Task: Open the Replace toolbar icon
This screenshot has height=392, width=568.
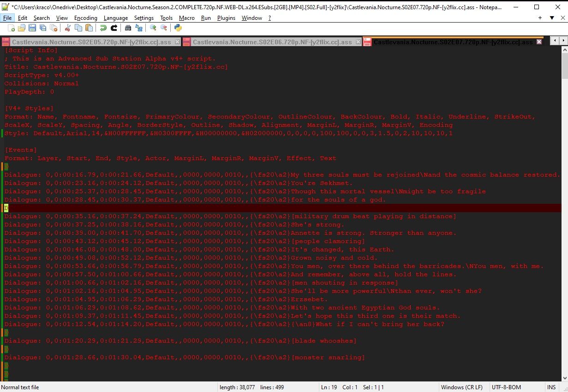Action: coord(138,28)
